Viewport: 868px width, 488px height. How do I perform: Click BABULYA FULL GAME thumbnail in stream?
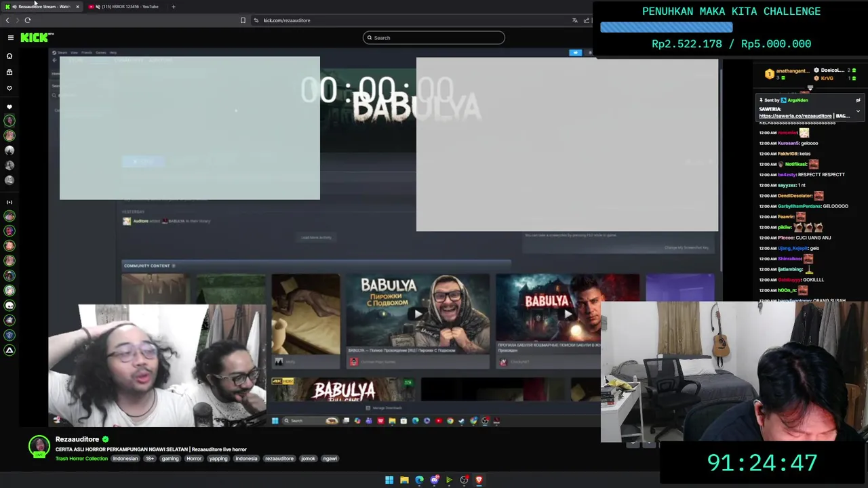click(x=344, y=390)
